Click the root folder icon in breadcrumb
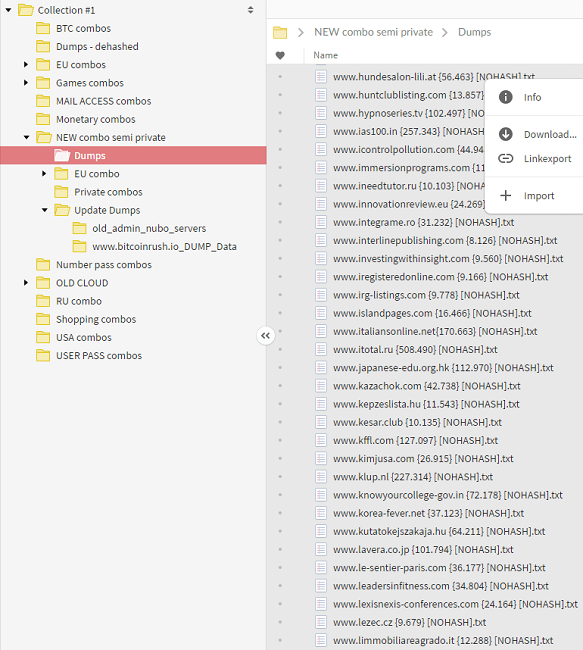Viewport: 583px width, 650px height. click(x=280, y=32)
